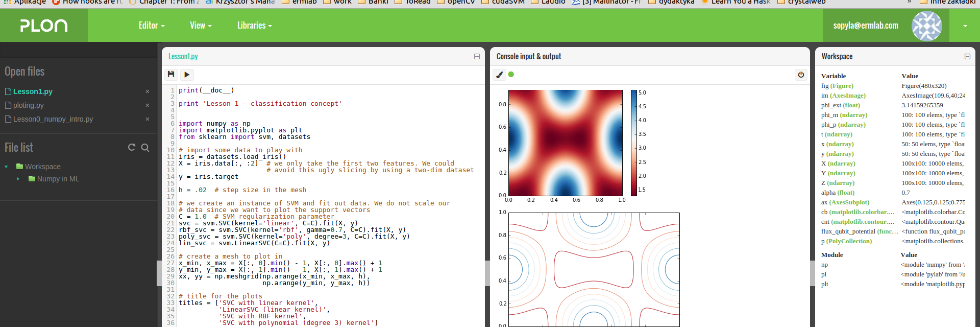The height and width of the screenshot is (327, 980).
Task: Click the sopyla@ermlab.com account name
Action: [x=866, y=26]
